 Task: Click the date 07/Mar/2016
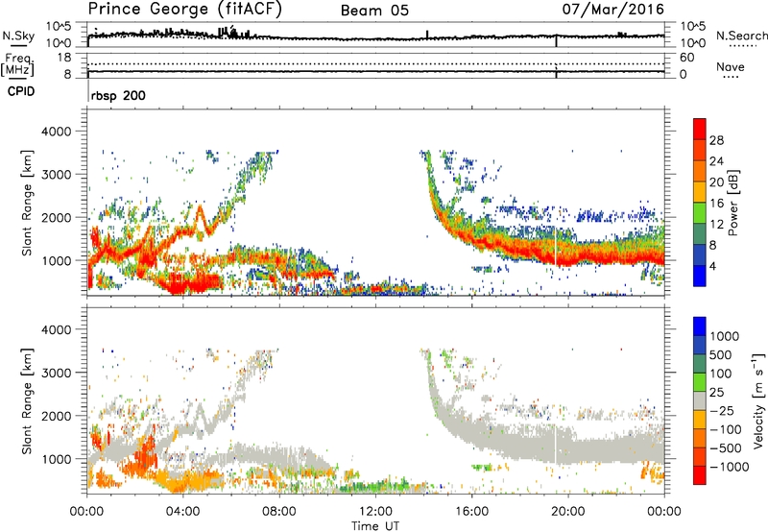(612, 10)
